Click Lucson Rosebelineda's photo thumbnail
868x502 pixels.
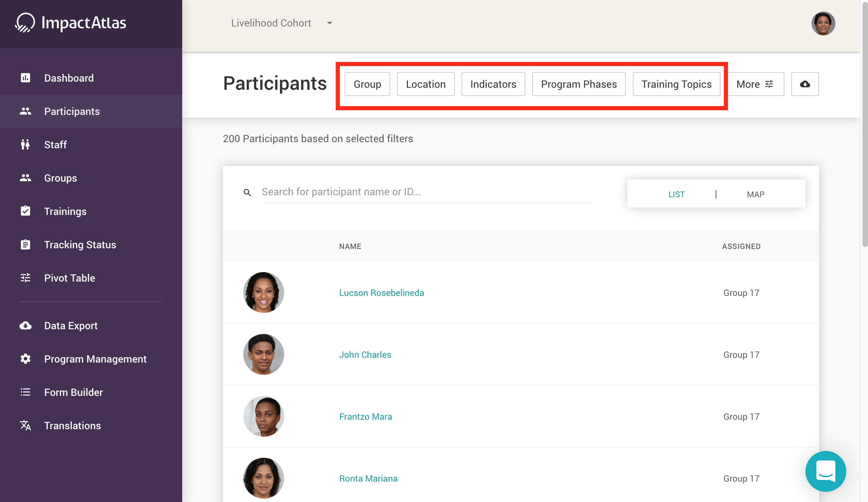click(263, 292)
